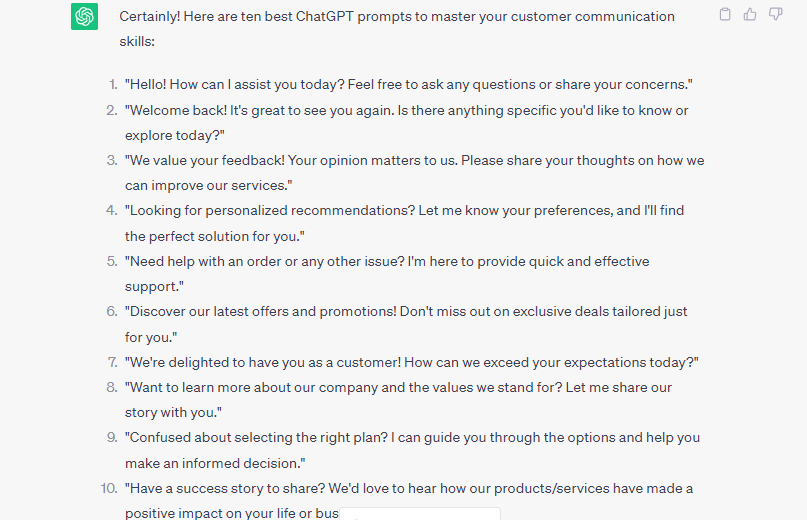Mark the response with thumbs down
Image resolution: width=807 pixels, height=520 pixels.
point(776,14)
